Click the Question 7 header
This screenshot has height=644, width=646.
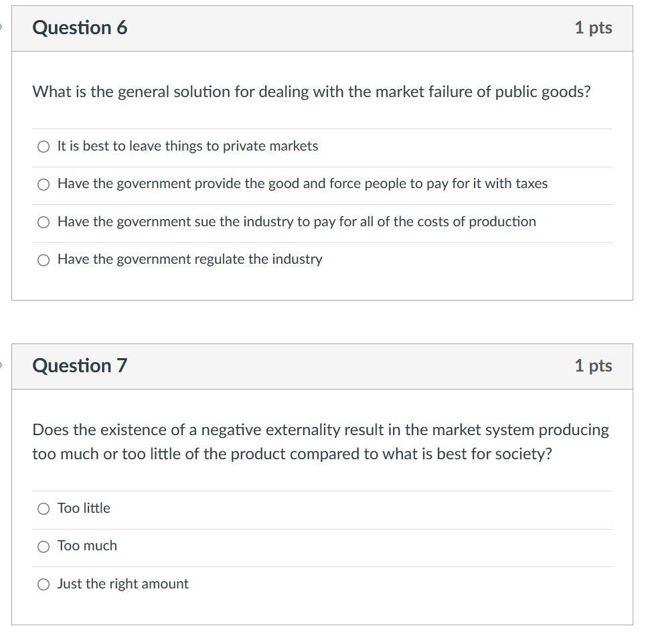[80, 366]
